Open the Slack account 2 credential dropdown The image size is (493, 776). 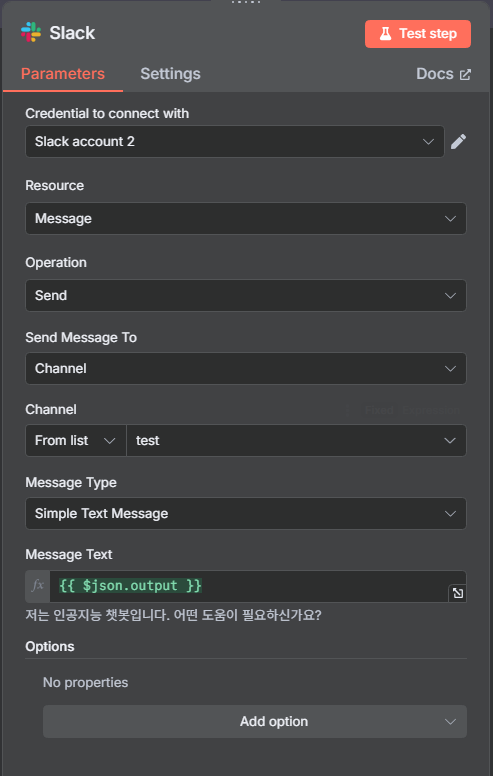point(235,142)
